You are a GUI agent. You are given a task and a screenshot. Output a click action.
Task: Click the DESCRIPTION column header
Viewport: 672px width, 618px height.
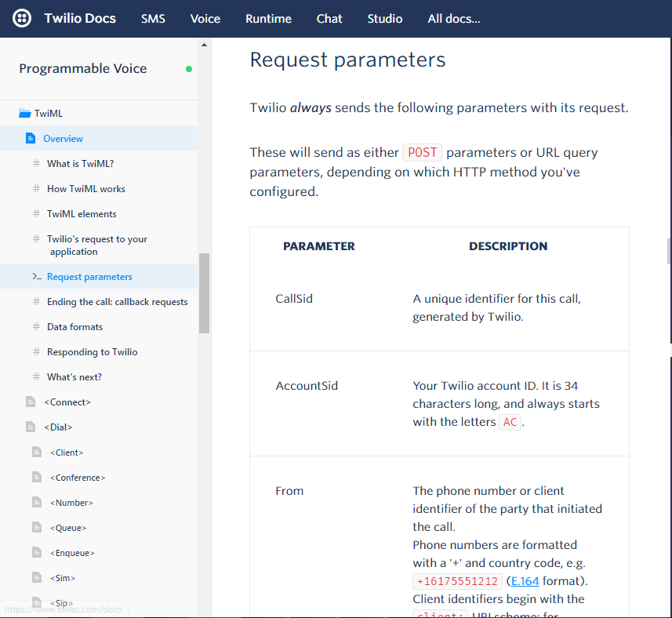tap(508, 246)
